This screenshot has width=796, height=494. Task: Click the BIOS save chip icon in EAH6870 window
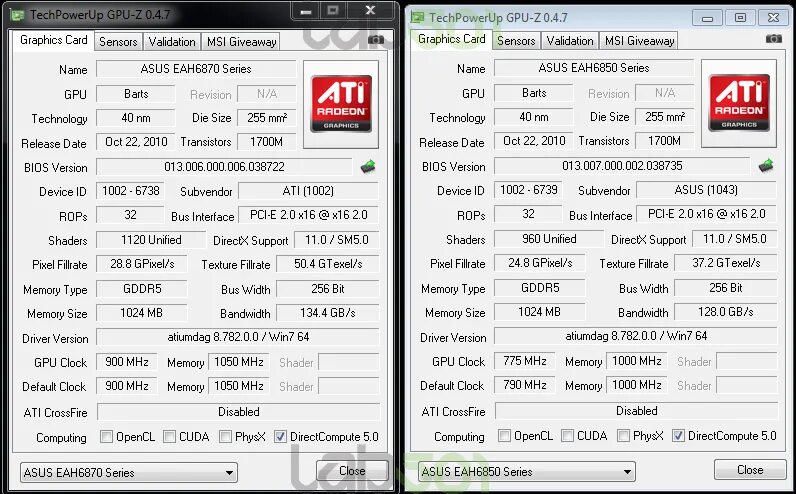pos(368,167)
